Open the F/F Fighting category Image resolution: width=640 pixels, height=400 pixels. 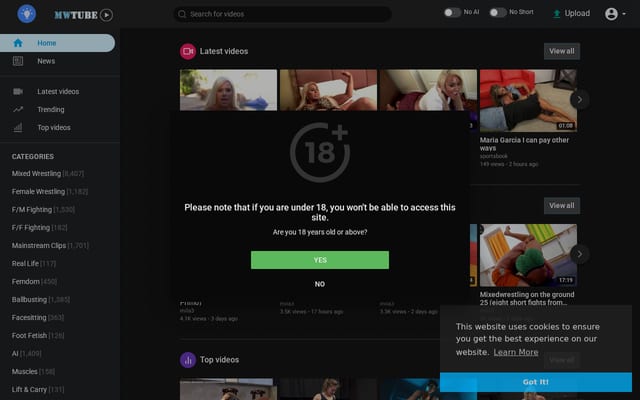pyautogui.click(x=40, y=227)
